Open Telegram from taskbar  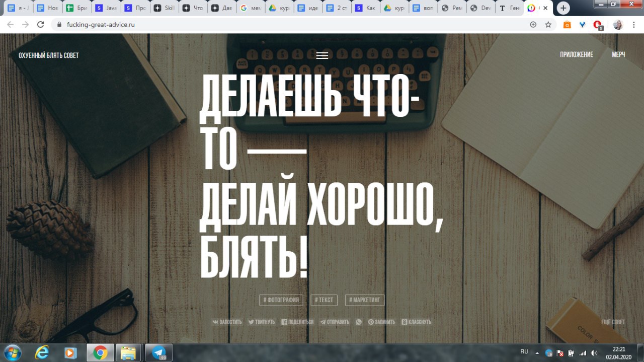[159, 352]
